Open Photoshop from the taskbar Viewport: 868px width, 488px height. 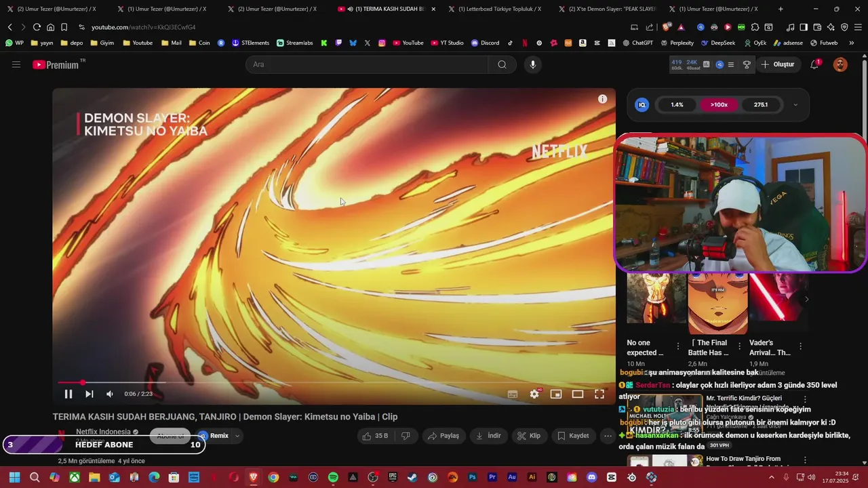(472, 478)
